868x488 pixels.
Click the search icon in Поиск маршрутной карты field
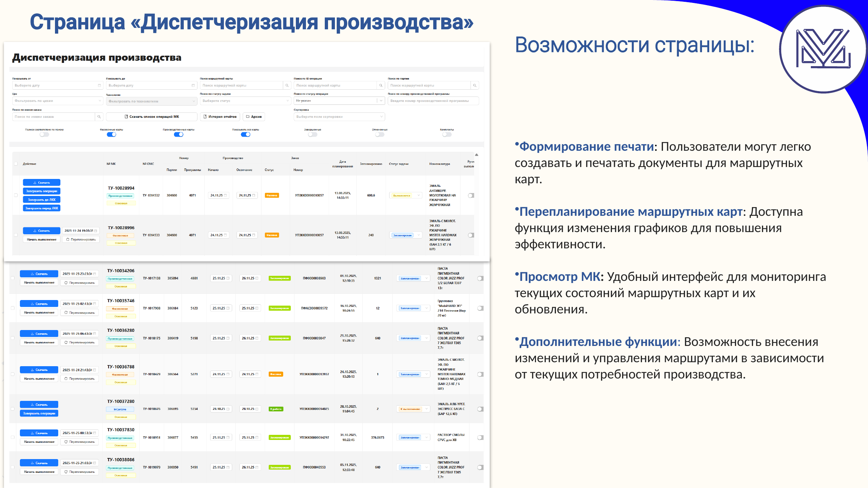coord(287,85)
